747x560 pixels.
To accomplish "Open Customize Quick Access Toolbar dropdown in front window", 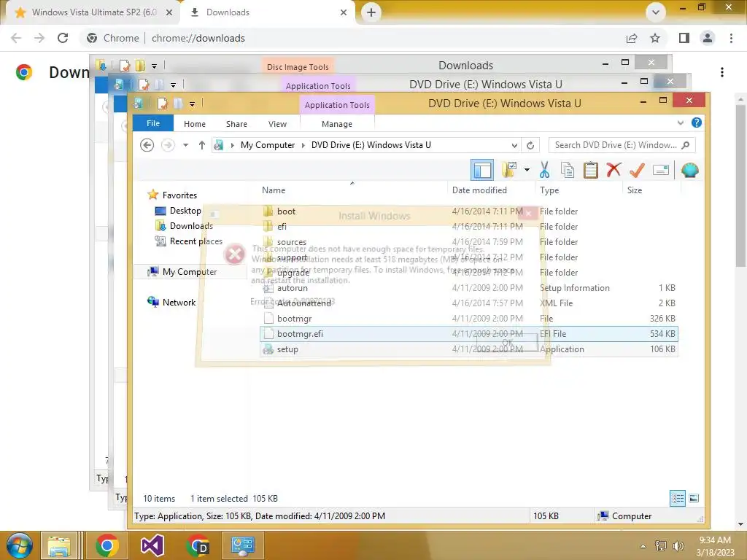I will click(192, 104).
